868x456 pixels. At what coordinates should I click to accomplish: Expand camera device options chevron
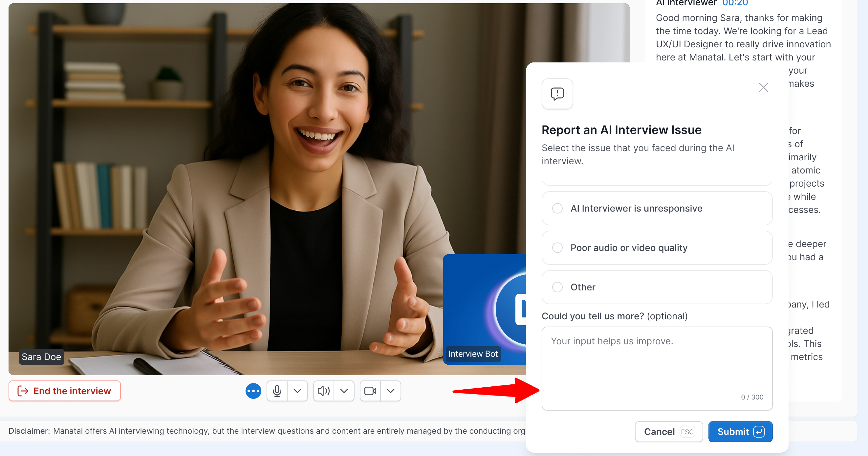[x=391, y=391]
